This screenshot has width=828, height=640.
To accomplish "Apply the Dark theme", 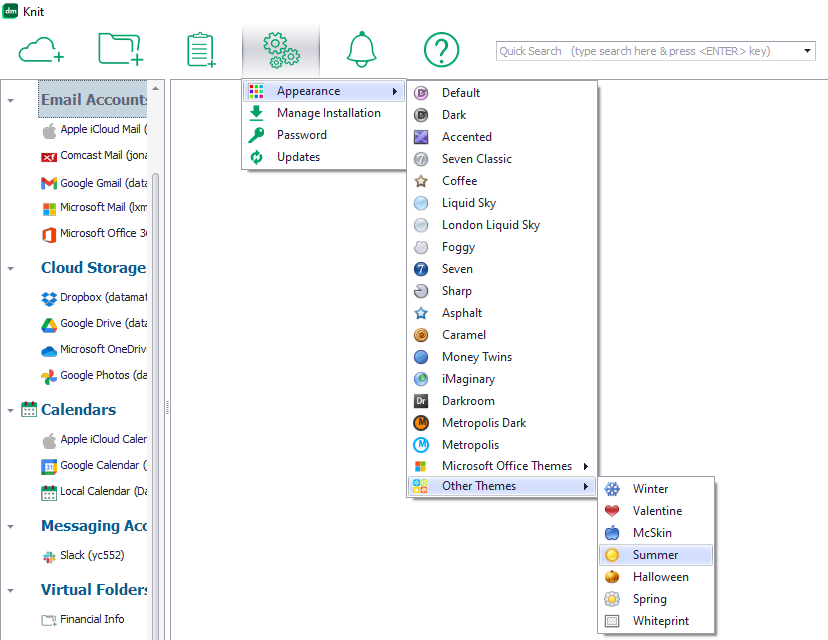I will coord(501,115).
